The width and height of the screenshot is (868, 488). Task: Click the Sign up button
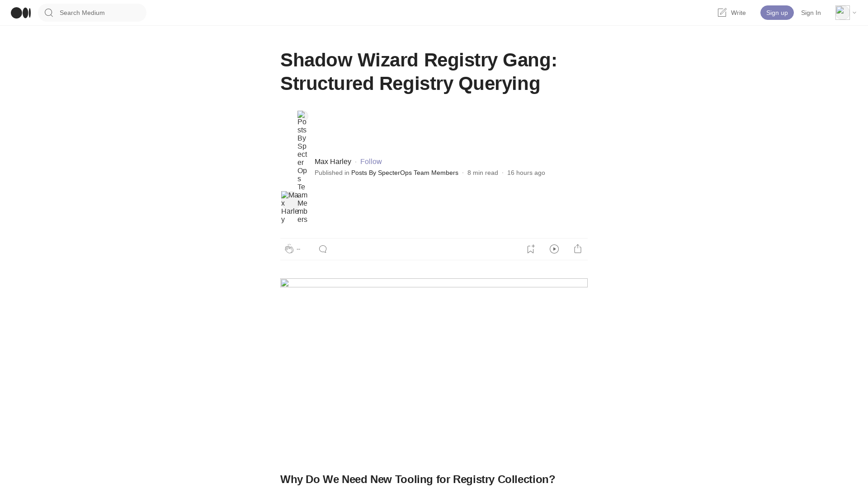coord(777,13)
